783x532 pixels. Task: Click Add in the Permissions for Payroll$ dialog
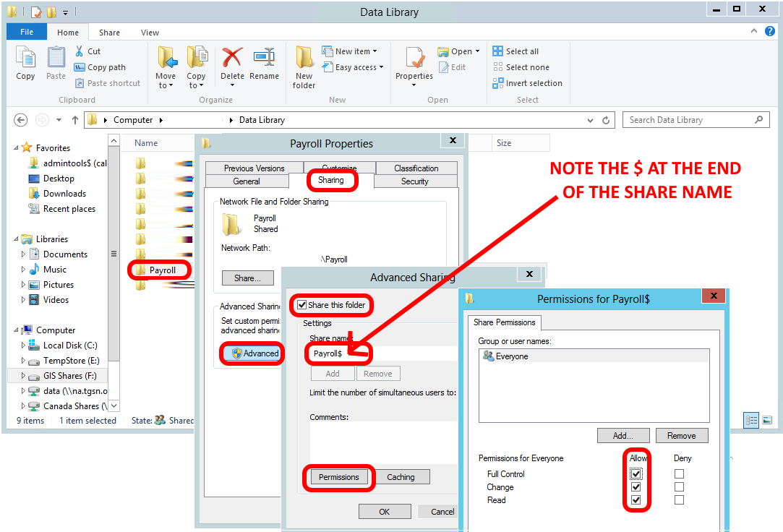click(622, 435)
